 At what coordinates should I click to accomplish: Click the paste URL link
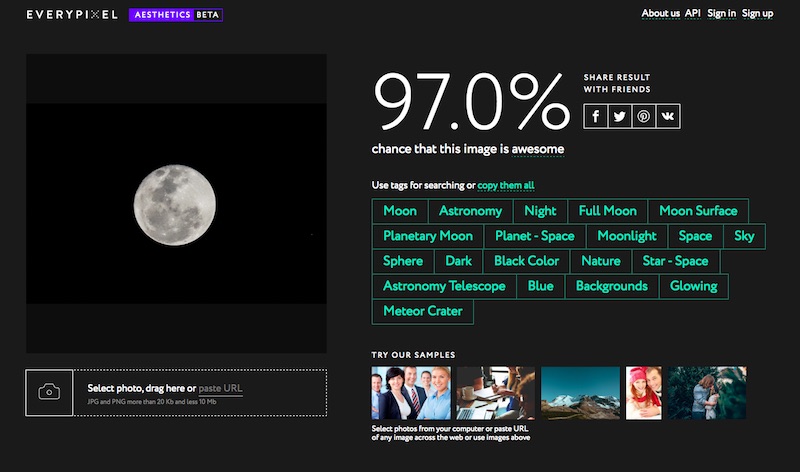(220, 388)
